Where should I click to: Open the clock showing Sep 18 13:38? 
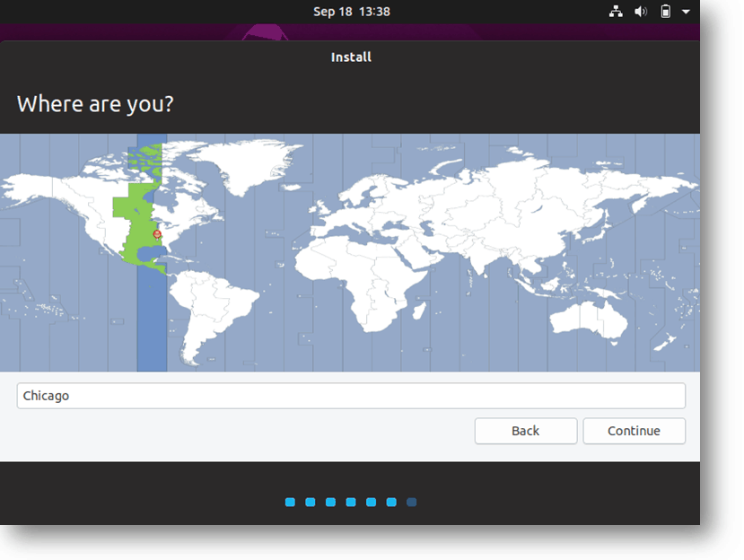352,12
